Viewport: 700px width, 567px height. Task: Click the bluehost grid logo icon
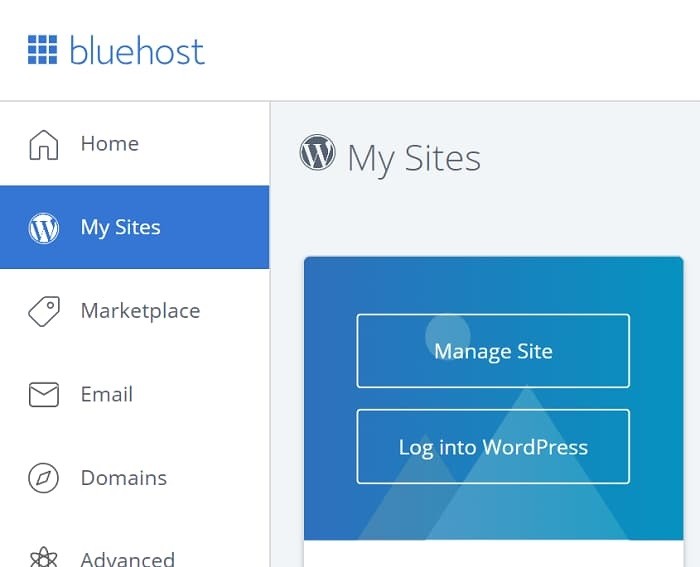42,50
